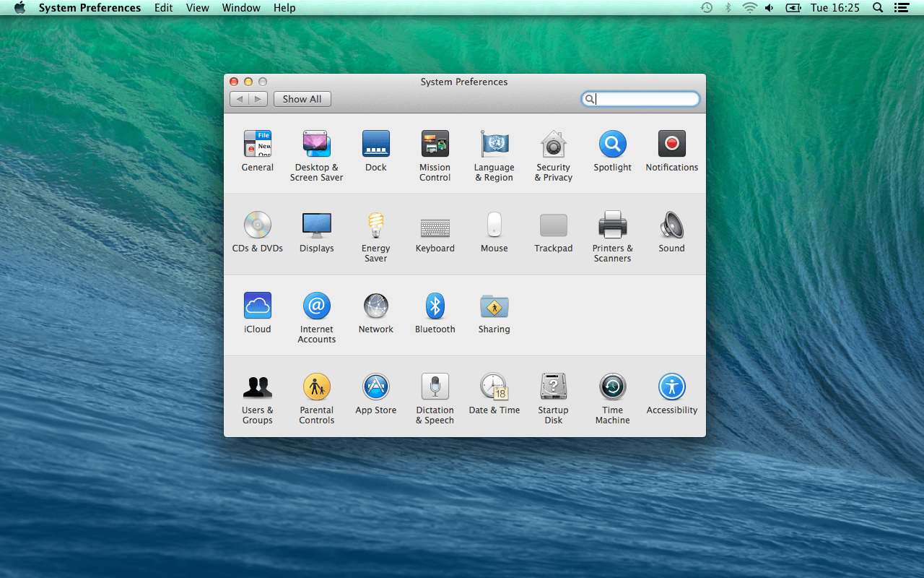Open the Edit menu
Image resolution: width=924 pixels, height=578 pixels.
click(x=164, y=8)
